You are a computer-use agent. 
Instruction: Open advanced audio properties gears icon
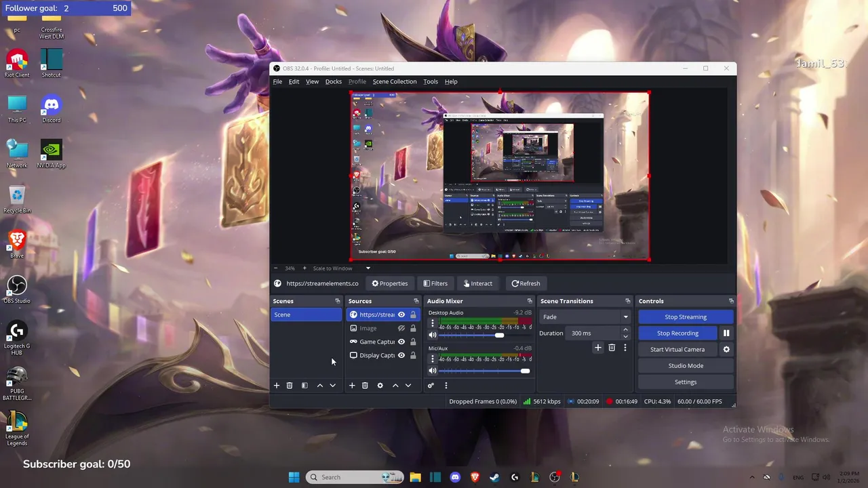point(431,386)
